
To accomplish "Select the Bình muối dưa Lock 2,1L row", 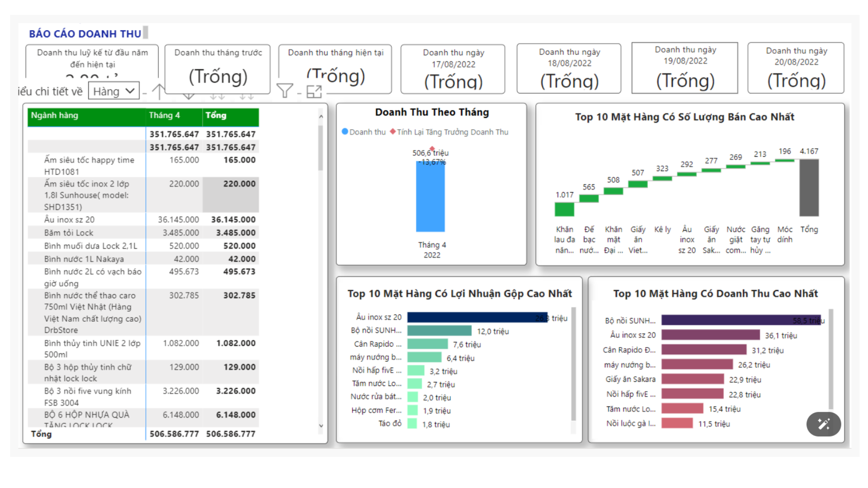I will click(143, 246).
